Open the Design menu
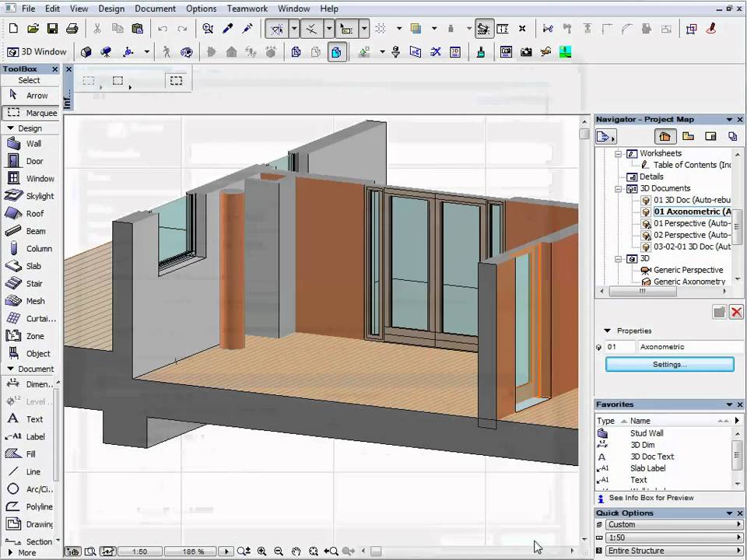 (x=111, y=9)
